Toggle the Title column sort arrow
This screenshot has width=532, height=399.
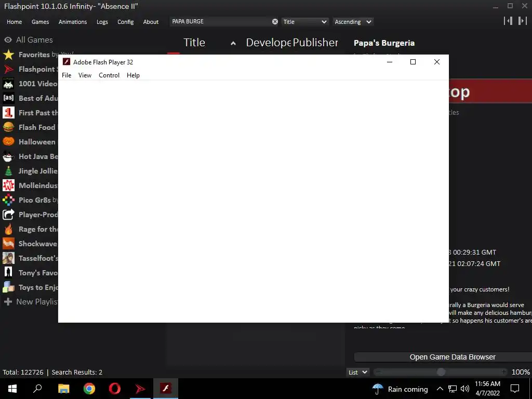point(233,44)
